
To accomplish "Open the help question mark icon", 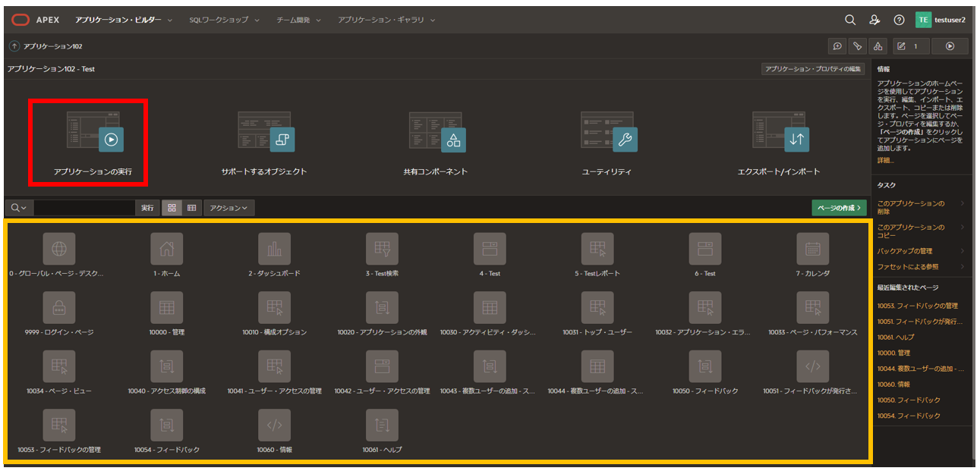I will coord(900,20).
